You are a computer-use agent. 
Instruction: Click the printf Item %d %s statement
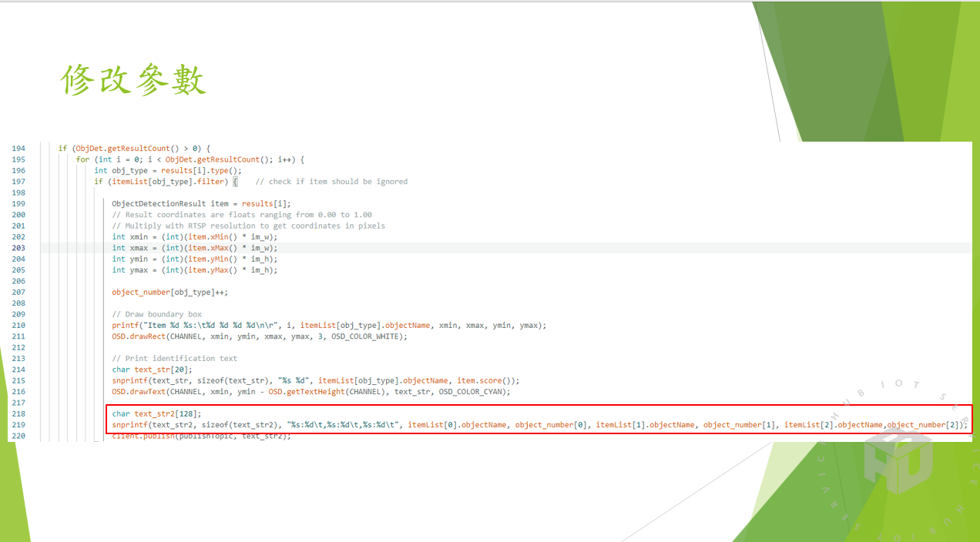pos(329,325)
